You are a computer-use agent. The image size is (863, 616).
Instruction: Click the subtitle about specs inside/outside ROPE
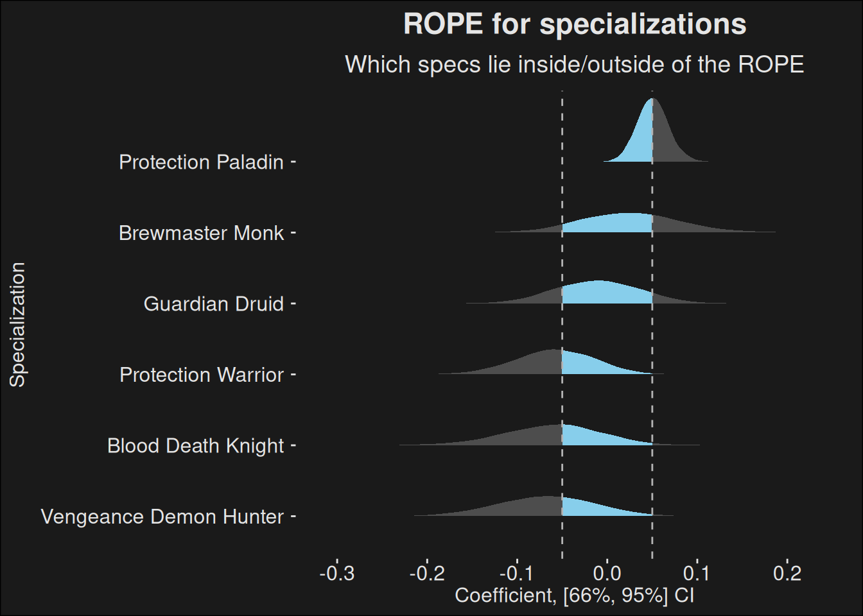(x=574, y=65)
